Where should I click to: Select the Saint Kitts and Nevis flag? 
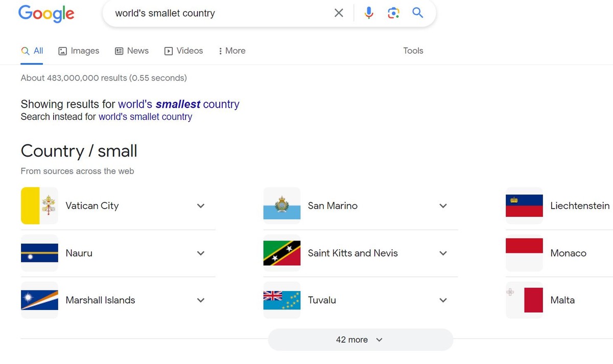coord(282,253)
